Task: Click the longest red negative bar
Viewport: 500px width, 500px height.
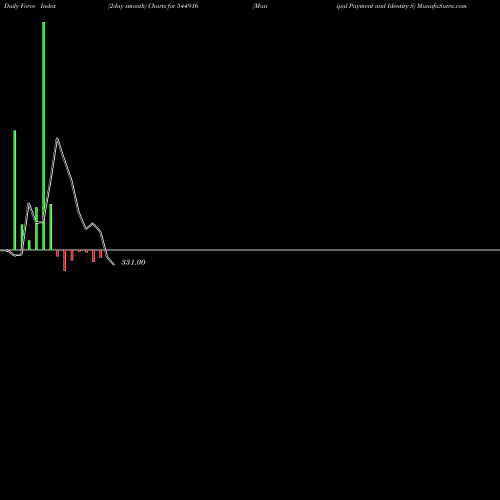Action: (x=65, y=260)
